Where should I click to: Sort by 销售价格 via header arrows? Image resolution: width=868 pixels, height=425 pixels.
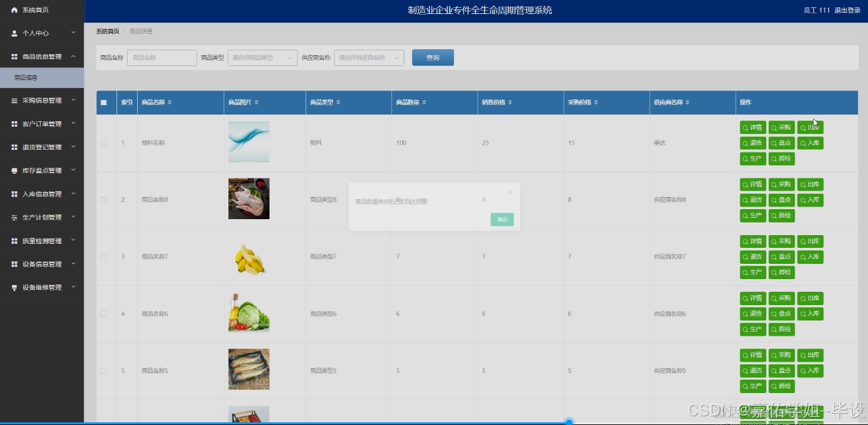(510, 103)
